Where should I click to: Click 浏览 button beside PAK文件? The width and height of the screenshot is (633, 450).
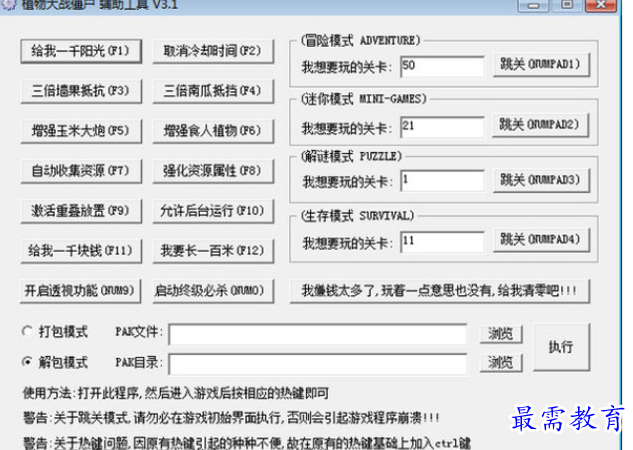pyautogui.click(x=501, y=334)
